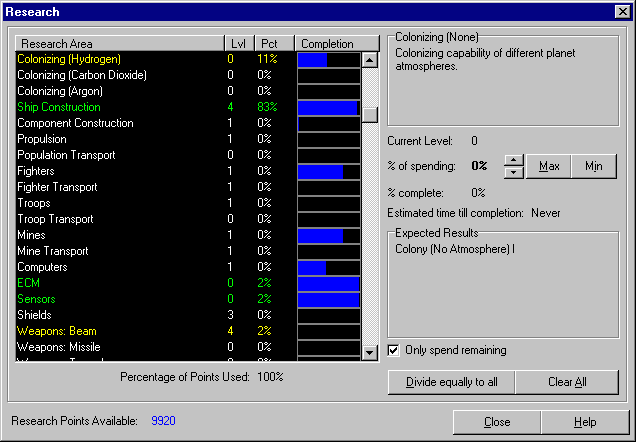
Task: Click level 4 value for Weapons: Beam
Action: 230,331
